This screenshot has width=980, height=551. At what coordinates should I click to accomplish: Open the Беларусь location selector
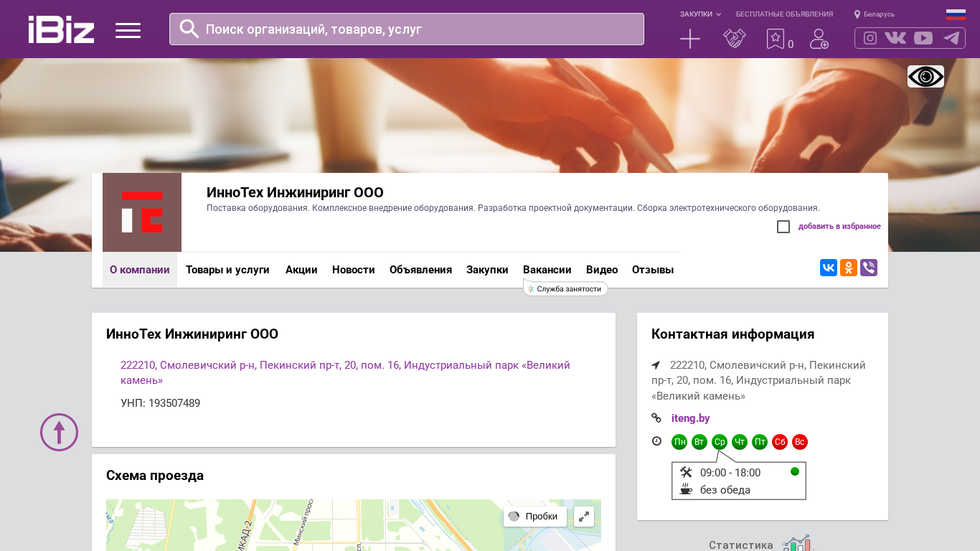pyautogui.click(x=875, y=14)
